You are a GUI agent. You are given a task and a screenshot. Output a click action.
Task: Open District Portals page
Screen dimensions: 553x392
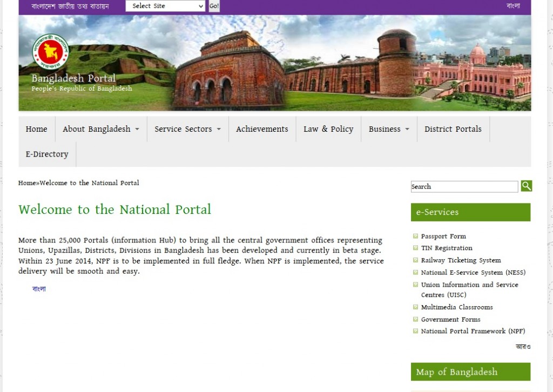coord(453,129)
